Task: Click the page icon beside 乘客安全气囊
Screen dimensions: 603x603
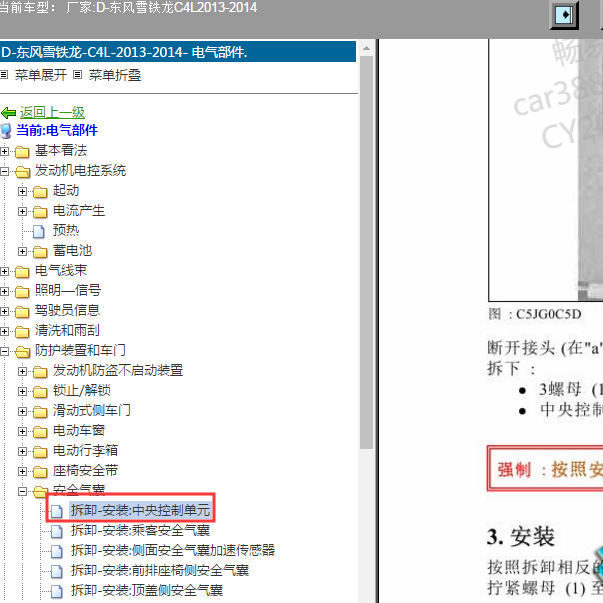Action: pyautogui.click(x=57, y=531)
